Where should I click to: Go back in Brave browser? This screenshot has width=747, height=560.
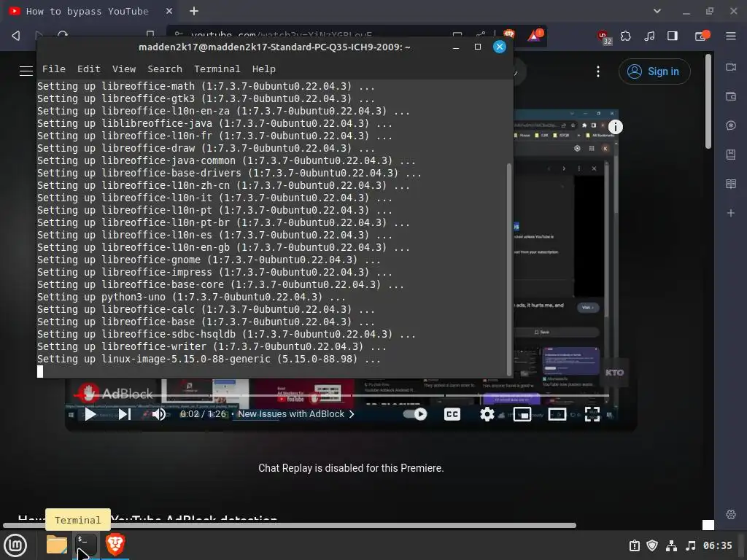(16, 36)
